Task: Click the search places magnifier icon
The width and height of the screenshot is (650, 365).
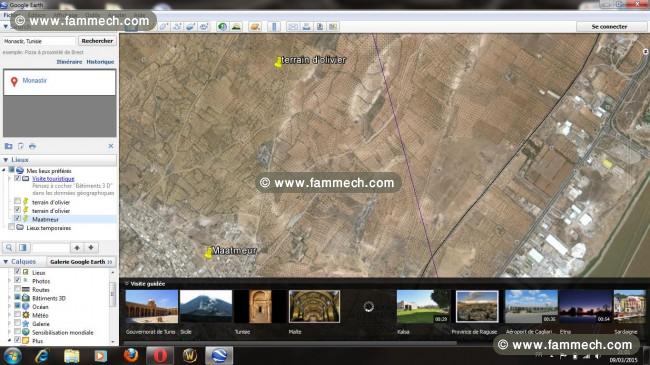Action: [x=9, y=248]
